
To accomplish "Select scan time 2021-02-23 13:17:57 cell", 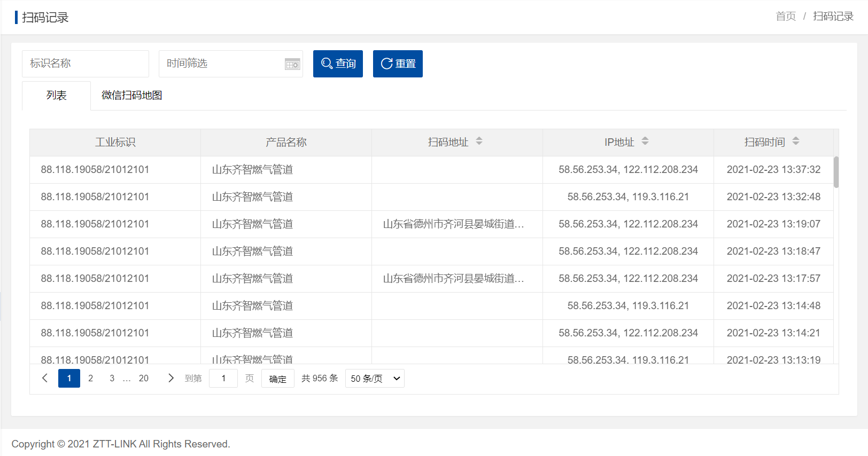I will coord(773,279).
